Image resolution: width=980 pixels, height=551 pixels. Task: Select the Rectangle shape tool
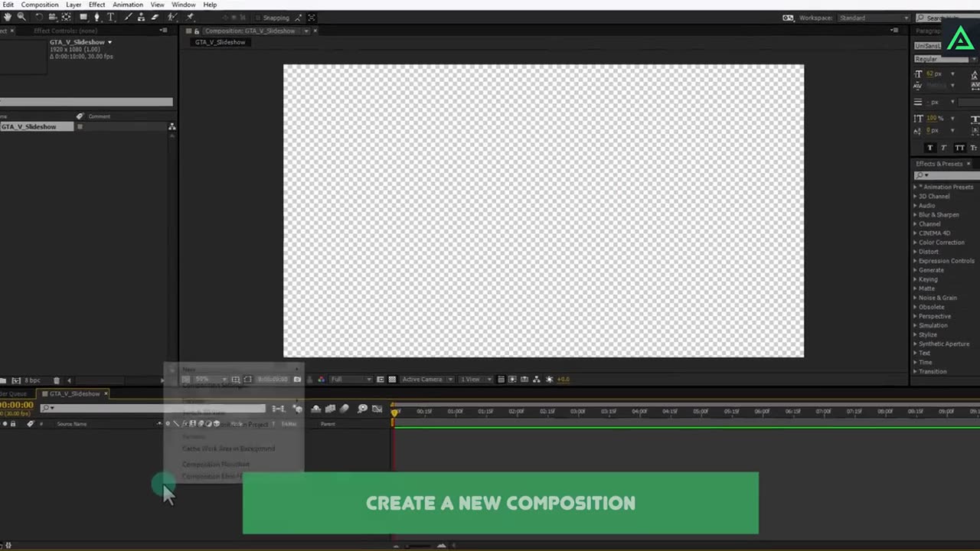[x=83, y=17]
